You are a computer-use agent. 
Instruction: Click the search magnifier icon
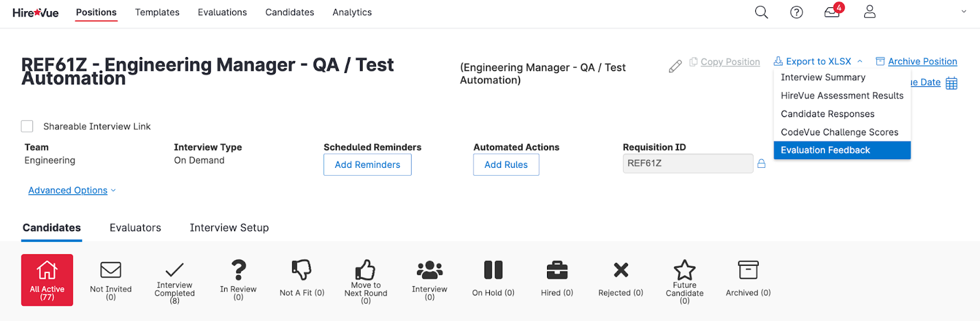coord(761,12)
